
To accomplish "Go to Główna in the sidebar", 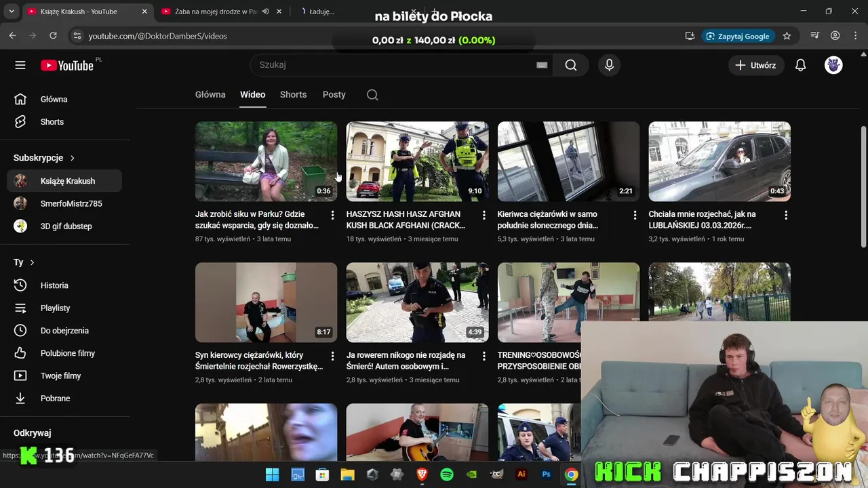I will pyautogui.click(x=64, y=99).
